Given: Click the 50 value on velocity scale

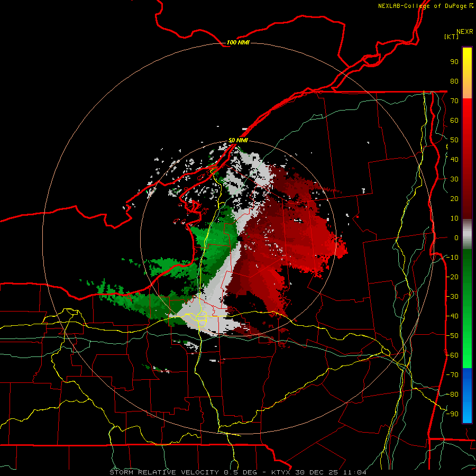Looking at the screenshot, I should coord(454,140).
